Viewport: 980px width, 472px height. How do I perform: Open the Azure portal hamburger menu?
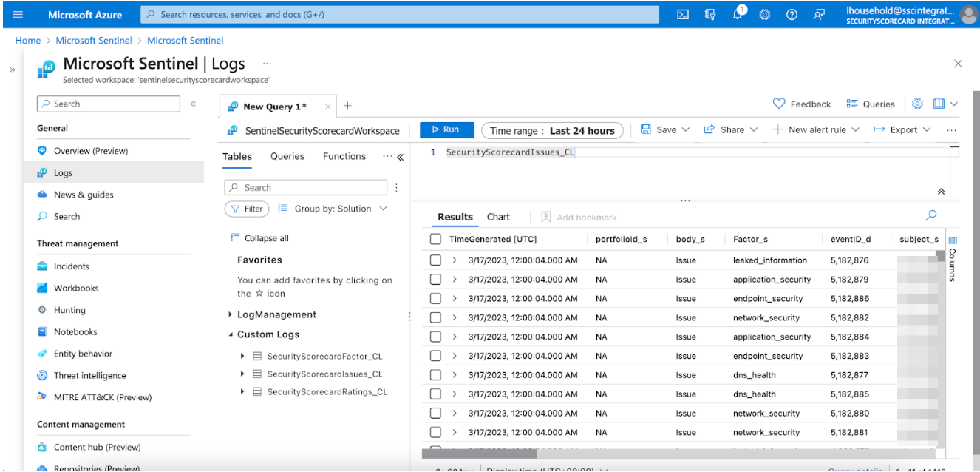pyautogui.click(x=18, y=15)
